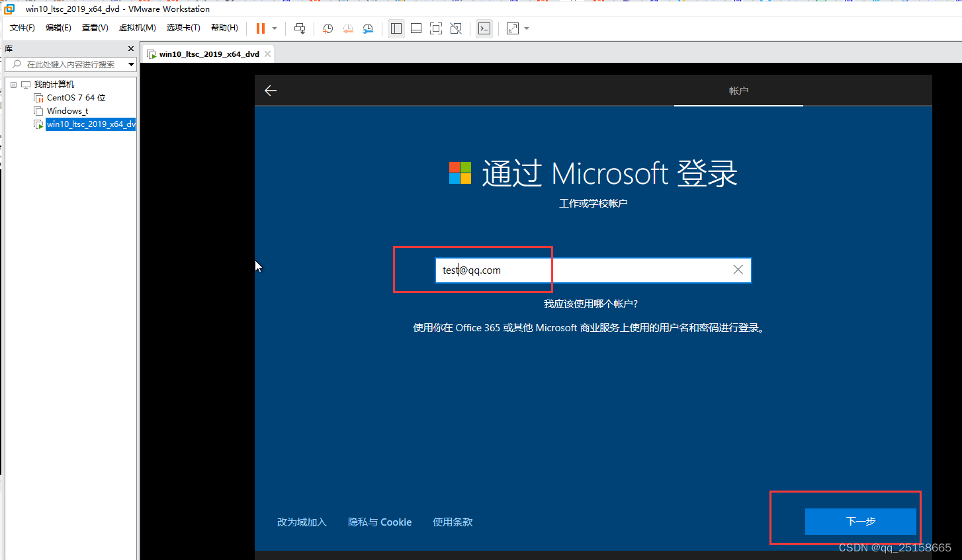The height and width of the screenshot is (560, 962).
Task: Click the email field containing test@qq.com
Action: (593, 270)
